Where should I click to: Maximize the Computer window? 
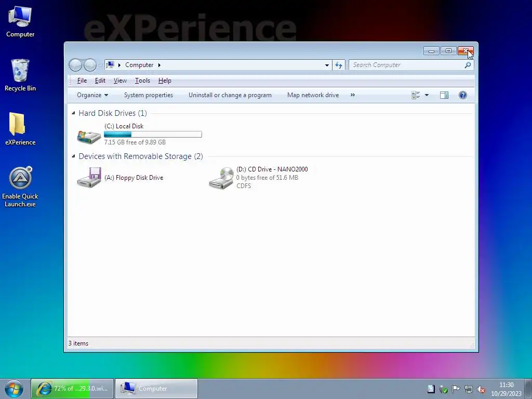coord(448,51)
